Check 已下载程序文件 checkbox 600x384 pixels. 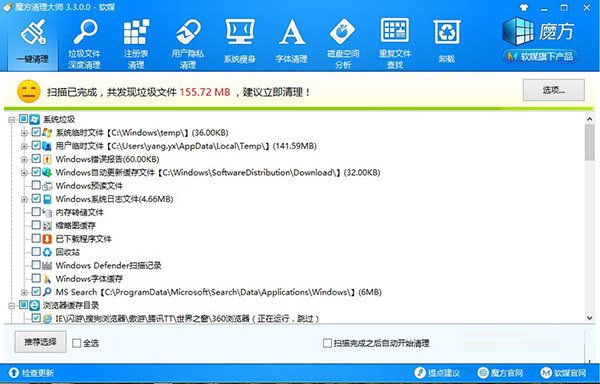[x=36, y=238]
